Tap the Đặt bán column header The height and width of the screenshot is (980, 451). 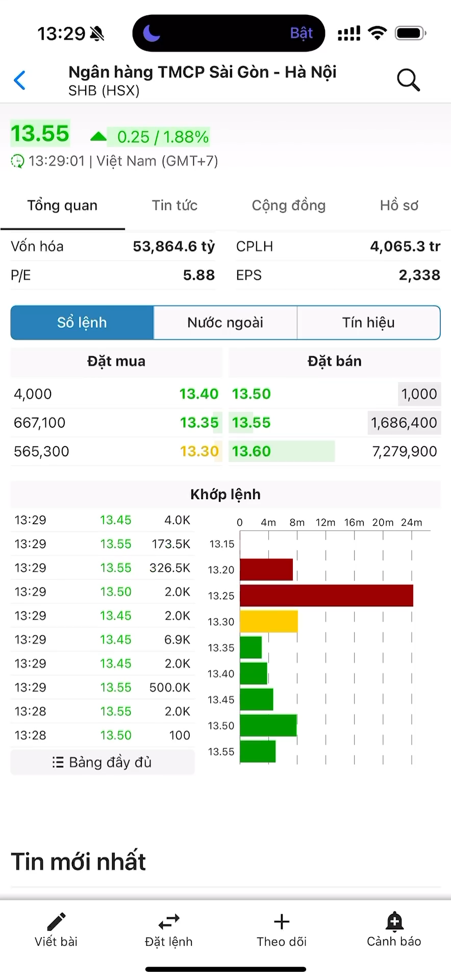click(x=335, y=361)
